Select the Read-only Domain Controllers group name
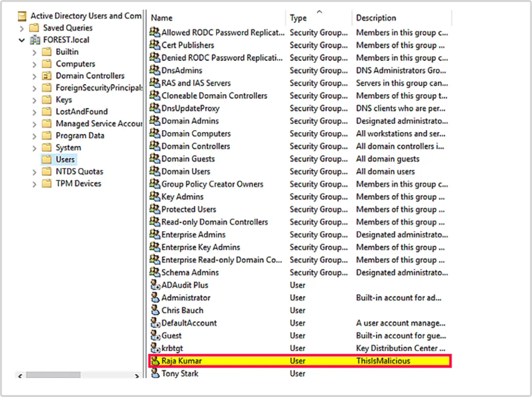This screenshot has width=532, height=397. tap(214, 222)
